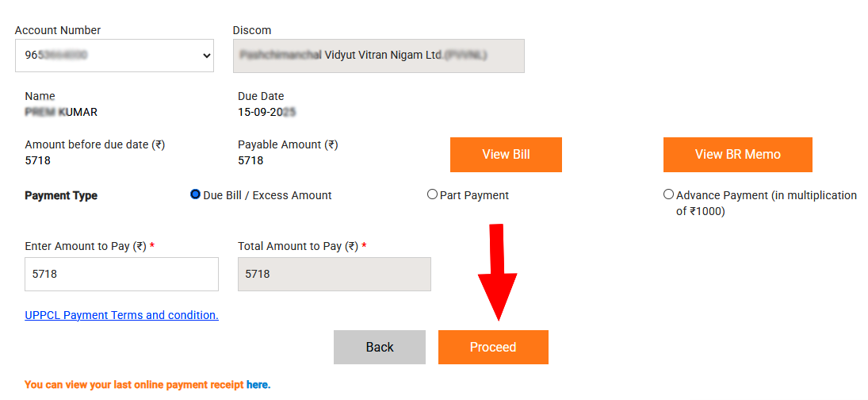The image size is (868, 400).
Task: Open the Account Number dropdown
Action: [114, 56]
